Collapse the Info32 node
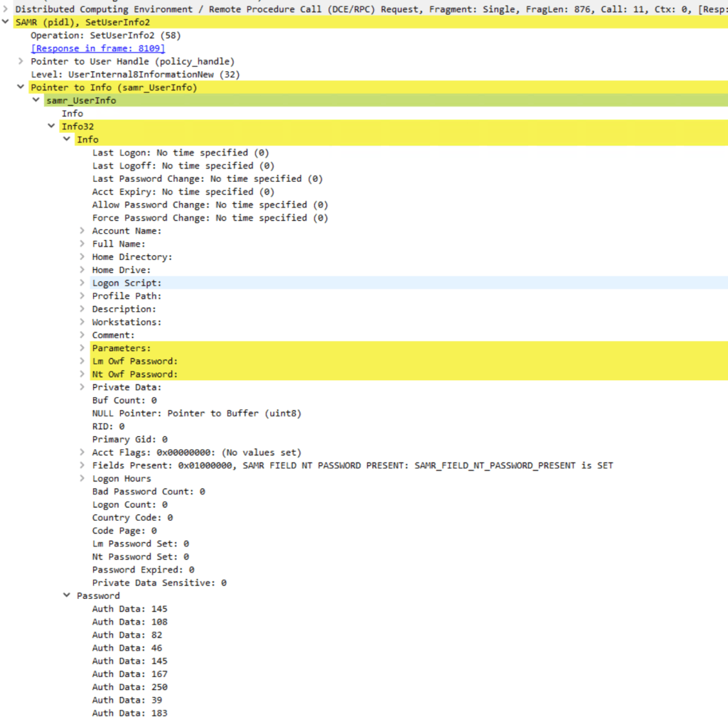Viewport: 728px width, 719px height. [51, 126]
